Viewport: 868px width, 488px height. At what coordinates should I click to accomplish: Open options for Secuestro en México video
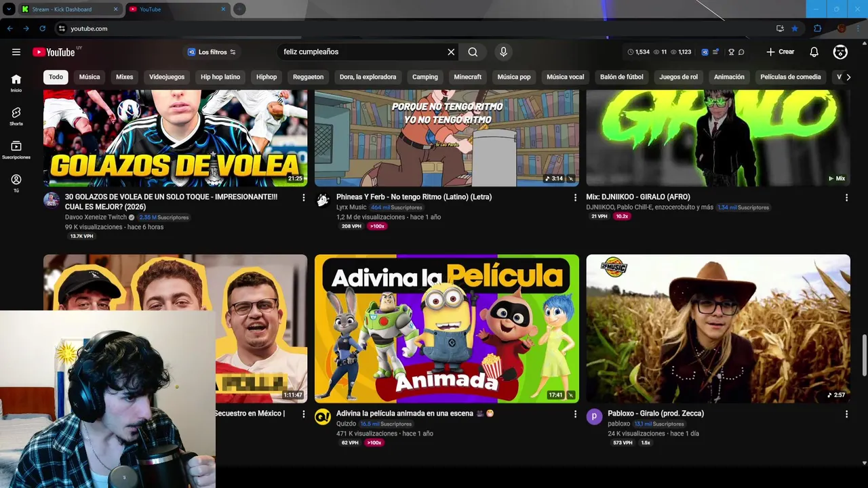pos(303,413)
